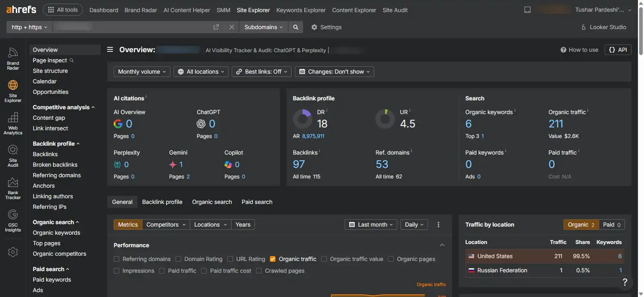Enable the Organic pages checkbox
The width and height of the screenshot is (644, 297).
pyautogui.click(x=391, y=259)
